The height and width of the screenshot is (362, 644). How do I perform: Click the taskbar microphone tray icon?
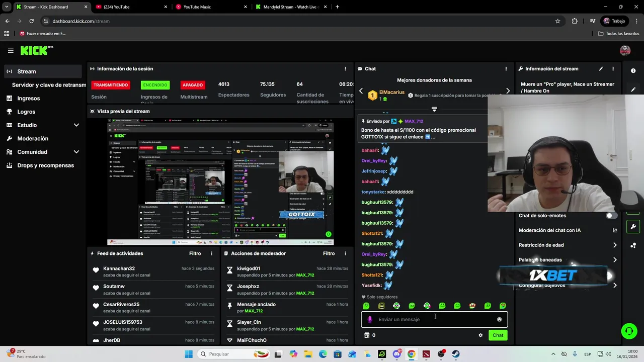pos(575,354)
